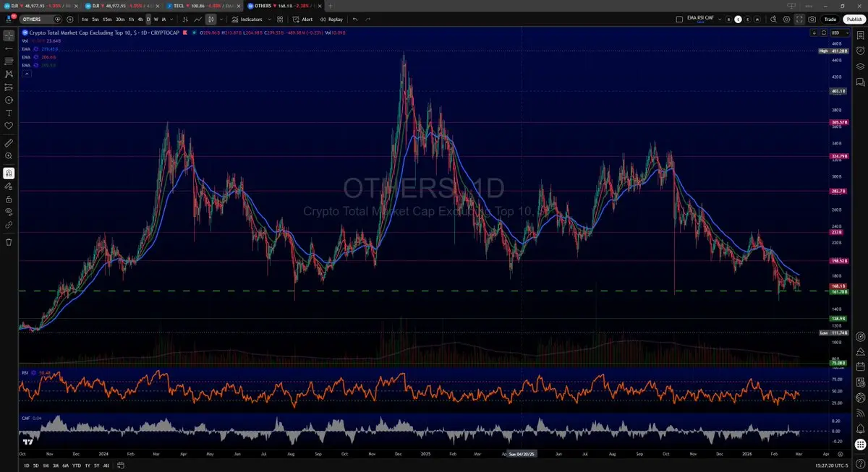This screenshot has height=472, width=868.
Task: Remove drawings with the trash icon
Action: coord(9,241)
